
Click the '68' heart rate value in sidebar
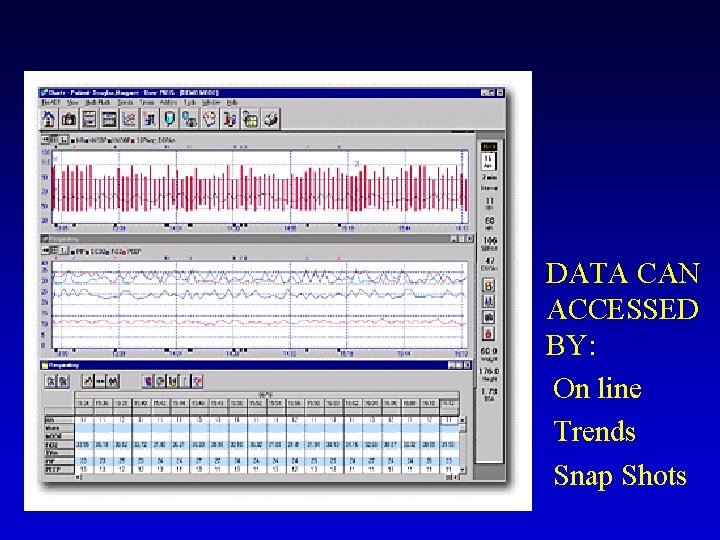coord(489,220)
